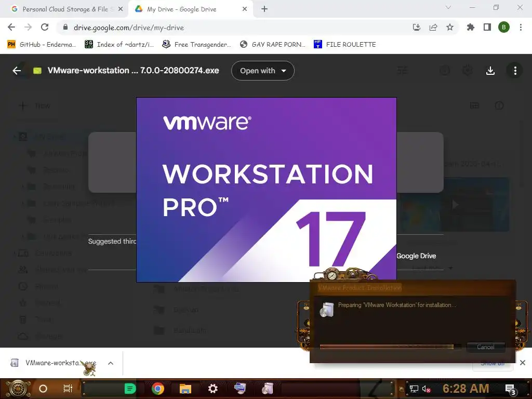
Task: Reload the Google Drive page
Action: click(x=45, y=27)
